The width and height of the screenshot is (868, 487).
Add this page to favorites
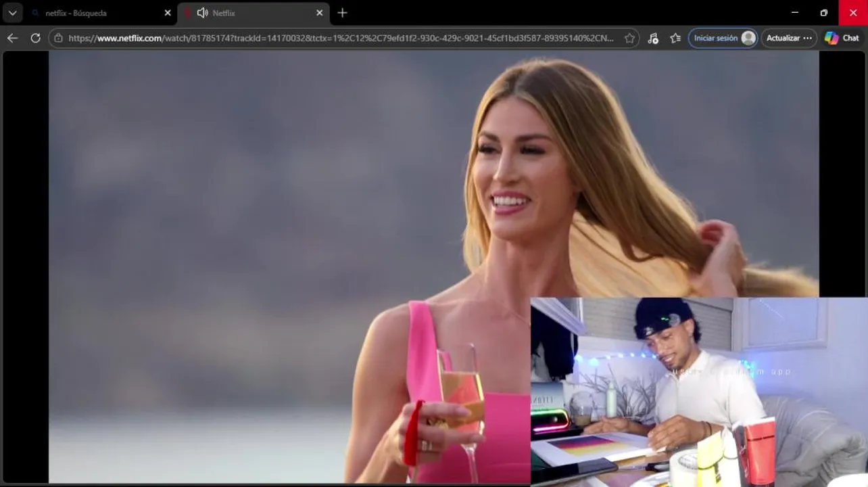629,39
